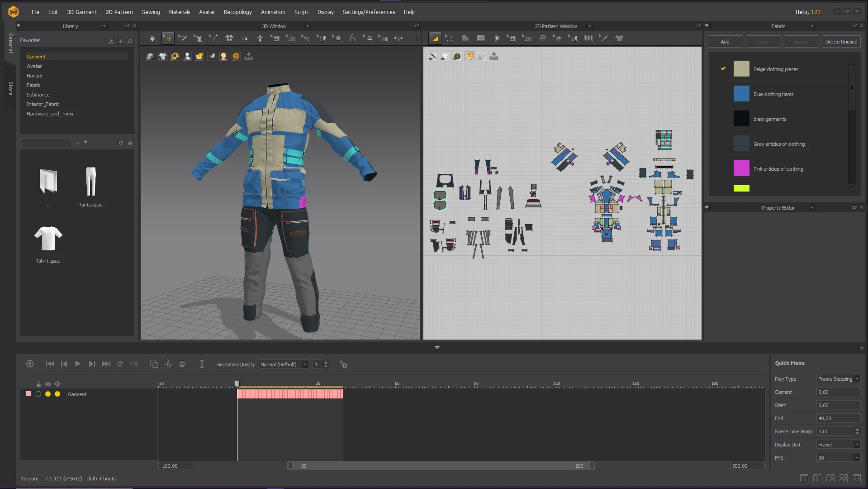Click the Add fabric button
The image size is (868, 489).
[725, 42]
